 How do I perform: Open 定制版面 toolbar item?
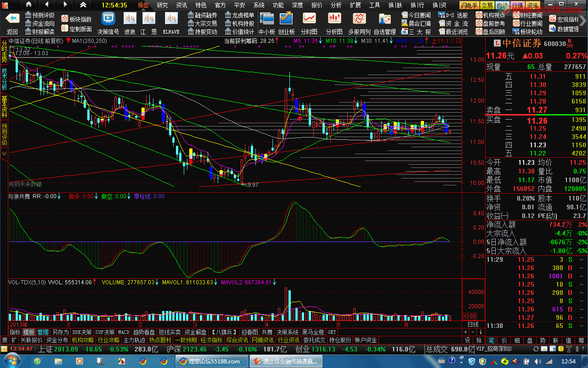click(76, 29)
